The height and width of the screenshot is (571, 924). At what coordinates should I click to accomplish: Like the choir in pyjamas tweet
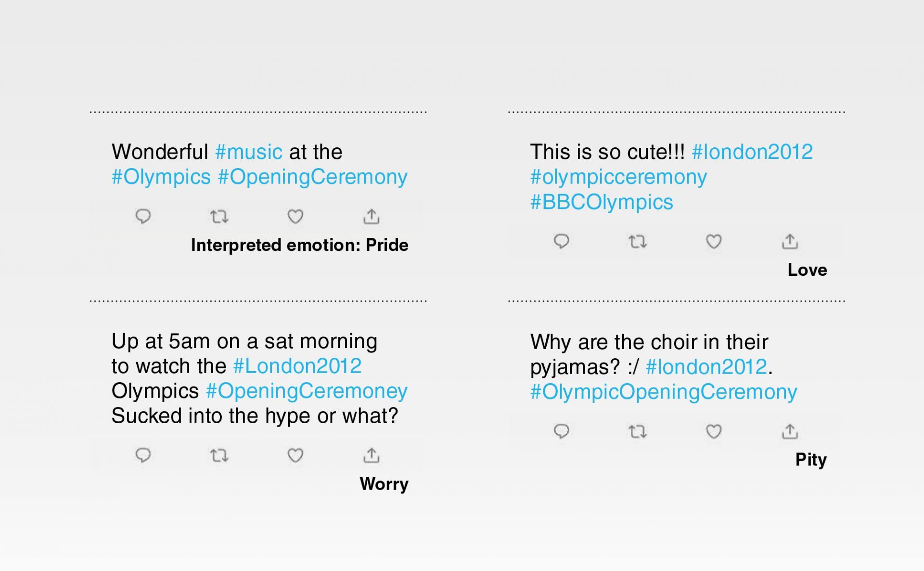click(714, 431)
